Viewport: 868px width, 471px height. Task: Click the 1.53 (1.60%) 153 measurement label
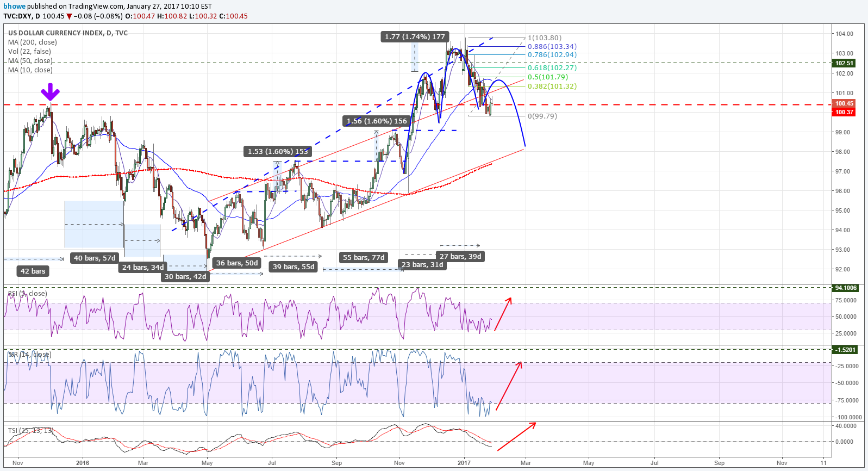(x=278, y=151)
